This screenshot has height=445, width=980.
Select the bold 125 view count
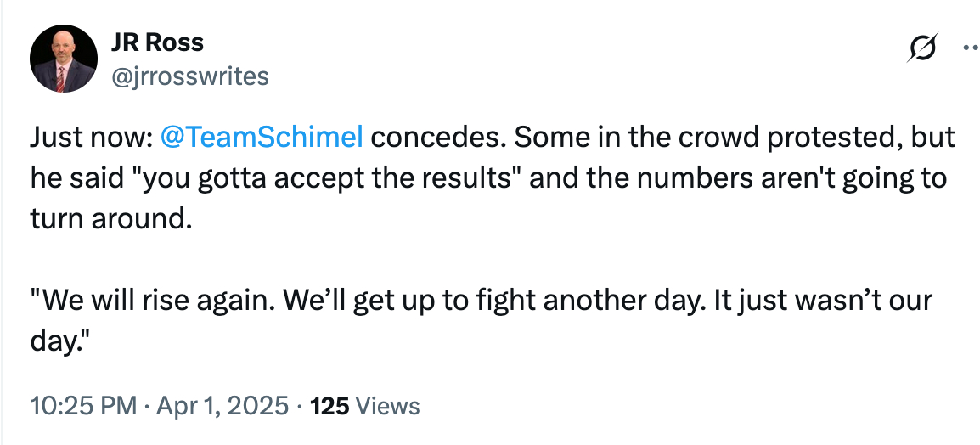click(x=330, y=406)
